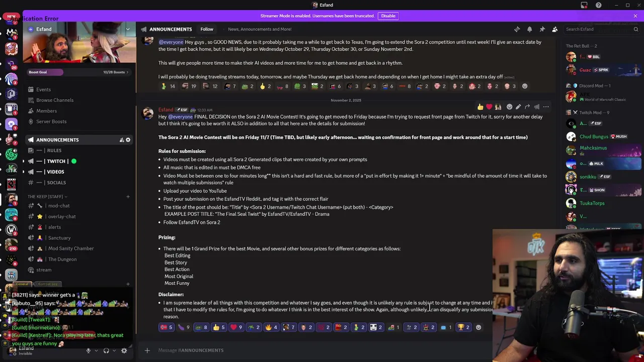Open Browse Channels
The image size is (644, 362).
pyautogui.click(x=79, y=100)
